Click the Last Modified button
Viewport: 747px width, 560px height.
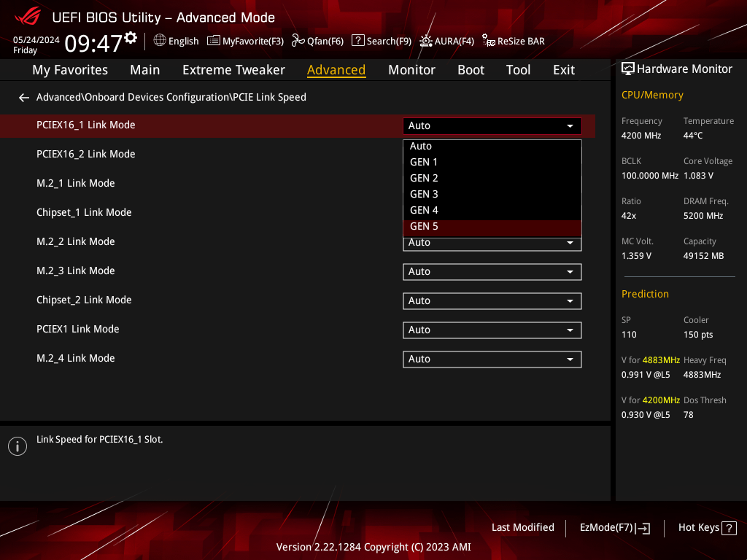pyautogui.click(x=522, y=528)
